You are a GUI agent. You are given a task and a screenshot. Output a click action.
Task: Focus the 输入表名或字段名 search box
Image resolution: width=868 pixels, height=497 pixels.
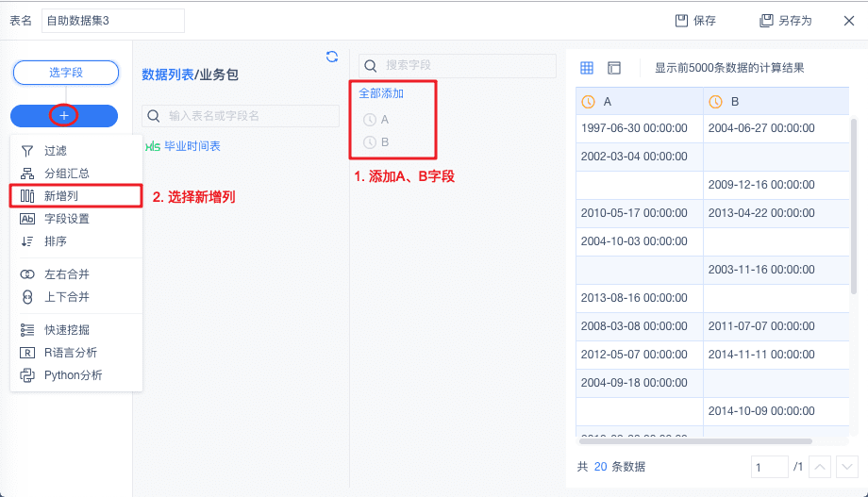241,116
